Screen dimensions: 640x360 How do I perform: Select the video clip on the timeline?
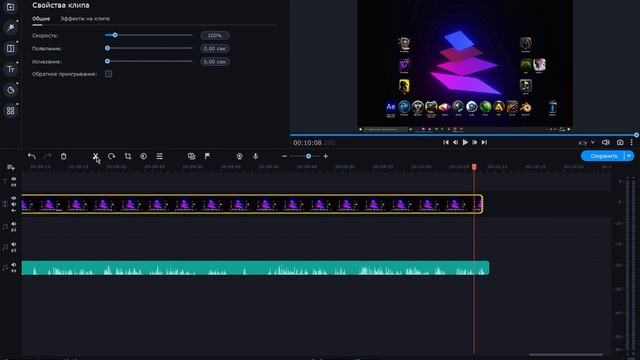(x=252, y=204)
